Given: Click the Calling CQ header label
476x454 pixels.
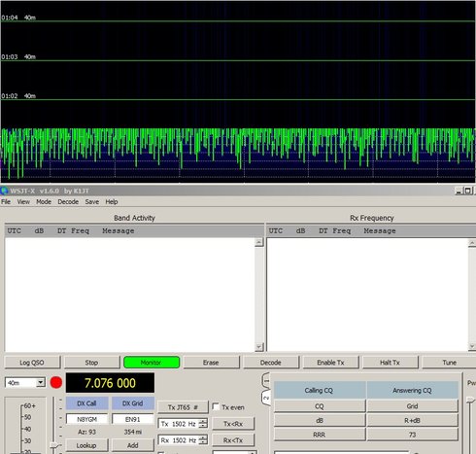Looking at the screenshot, I should coord(319,391).
